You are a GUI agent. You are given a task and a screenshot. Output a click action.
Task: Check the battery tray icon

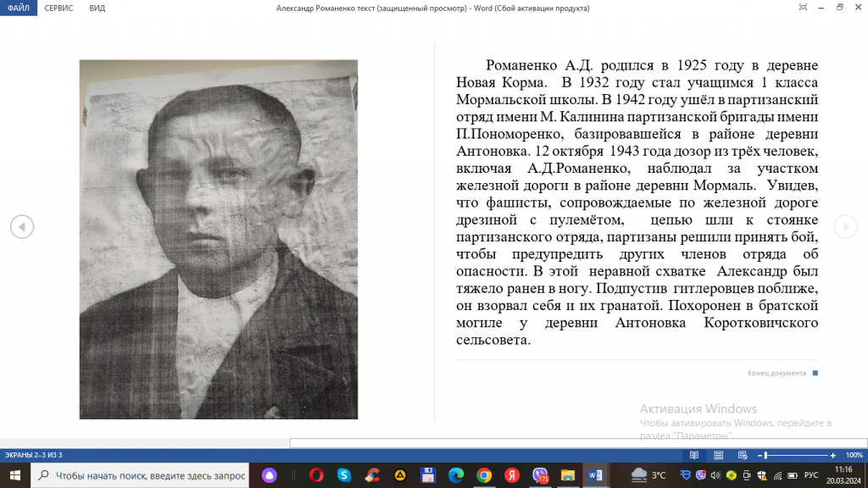pyautogui.click(x=793, y=475)
